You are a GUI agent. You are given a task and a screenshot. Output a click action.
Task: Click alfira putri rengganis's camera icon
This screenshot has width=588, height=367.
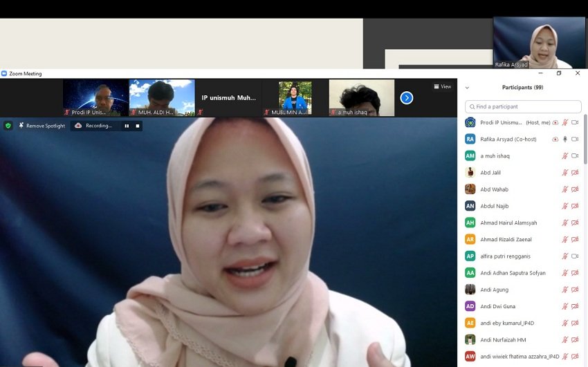click(575, 256)
